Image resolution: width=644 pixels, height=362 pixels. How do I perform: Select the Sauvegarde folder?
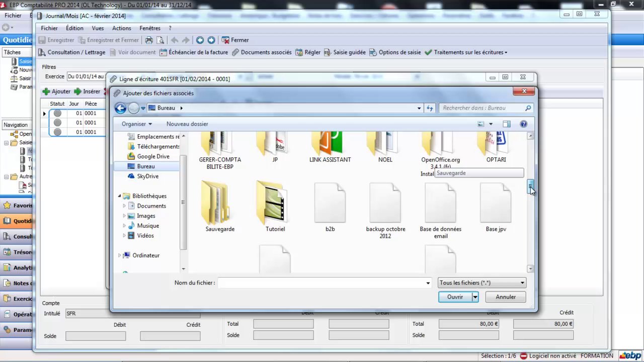tap(220, 207)
